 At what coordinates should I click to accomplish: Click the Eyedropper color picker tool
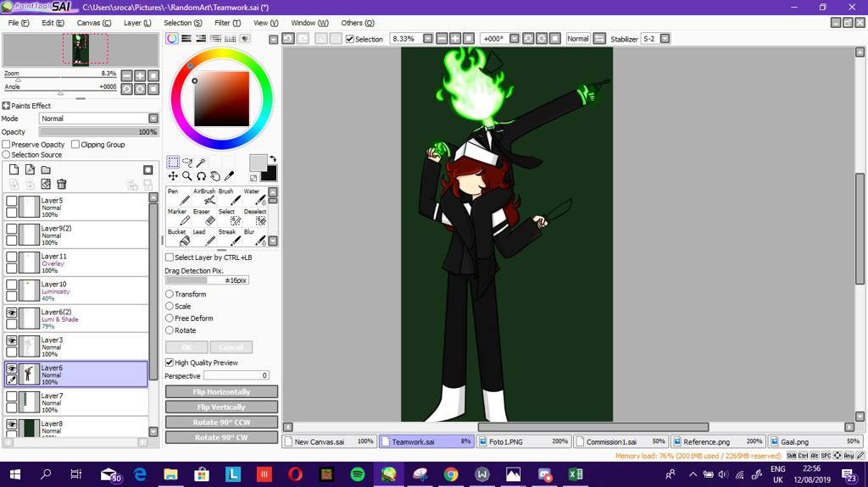coord(229,176)
